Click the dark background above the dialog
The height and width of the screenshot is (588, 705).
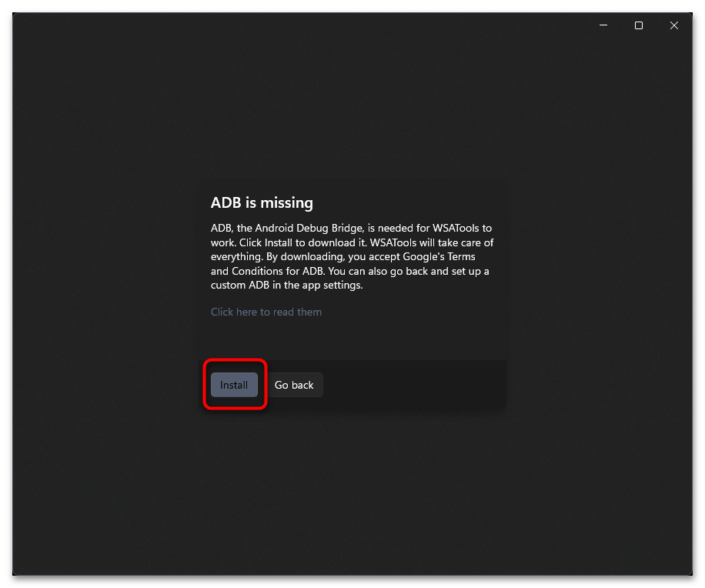point(352,108)
